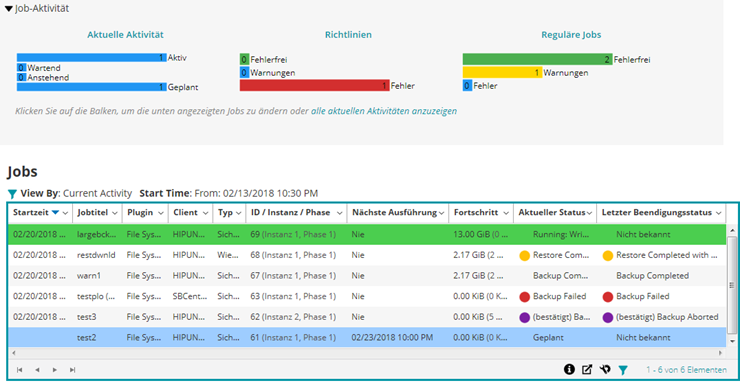
Task: Click the SBCent... client cell
Action: coord(189,296)
